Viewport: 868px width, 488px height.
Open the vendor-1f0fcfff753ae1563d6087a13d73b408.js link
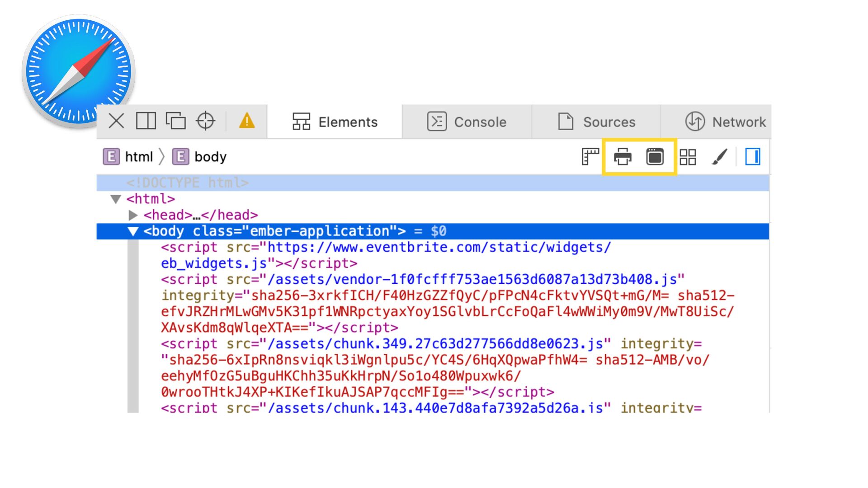click(x=472, y=280)
